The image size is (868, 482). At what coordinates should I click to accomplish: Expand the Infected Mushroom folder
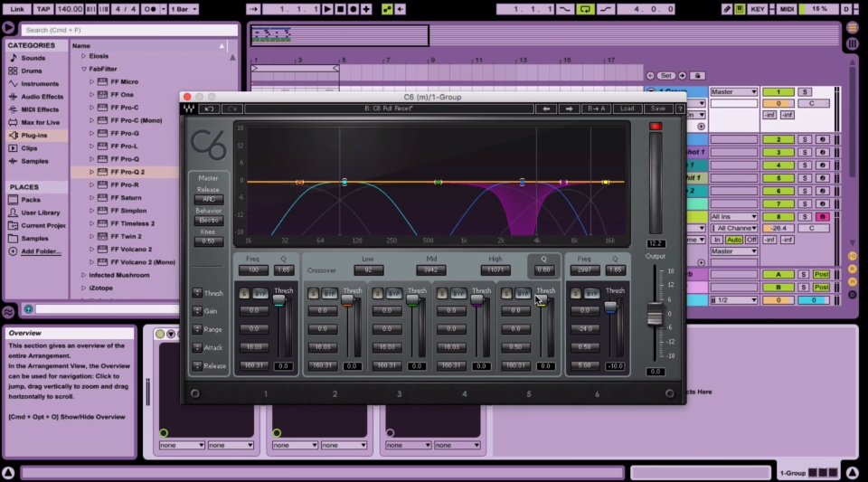(x=84, y=275)
